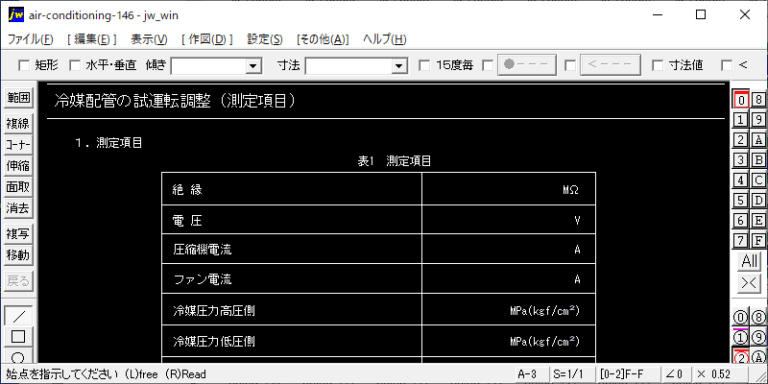Choose the コーナー corner tool
Viewport: 768px width, 384px height.
[x=18, y=144]
